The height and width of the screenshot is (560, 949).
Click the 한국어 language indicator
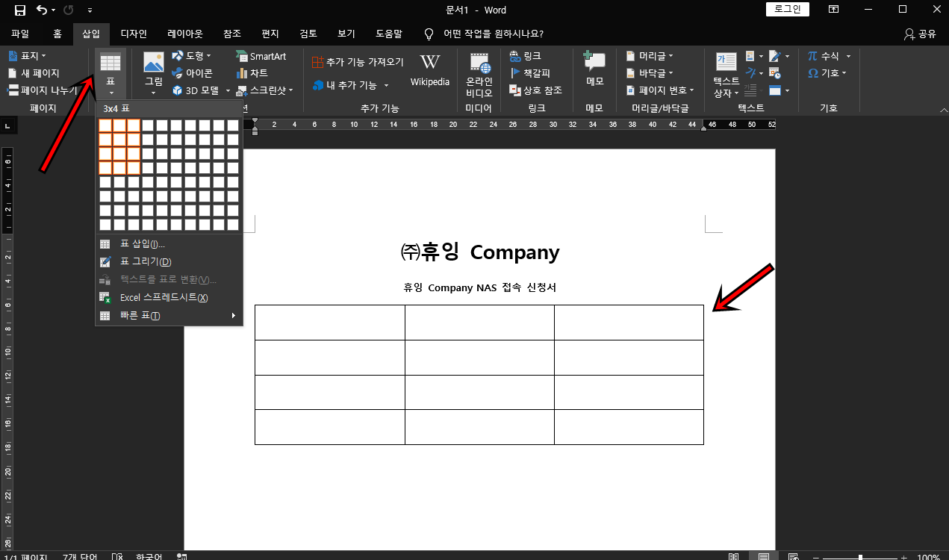click(149, 557)
